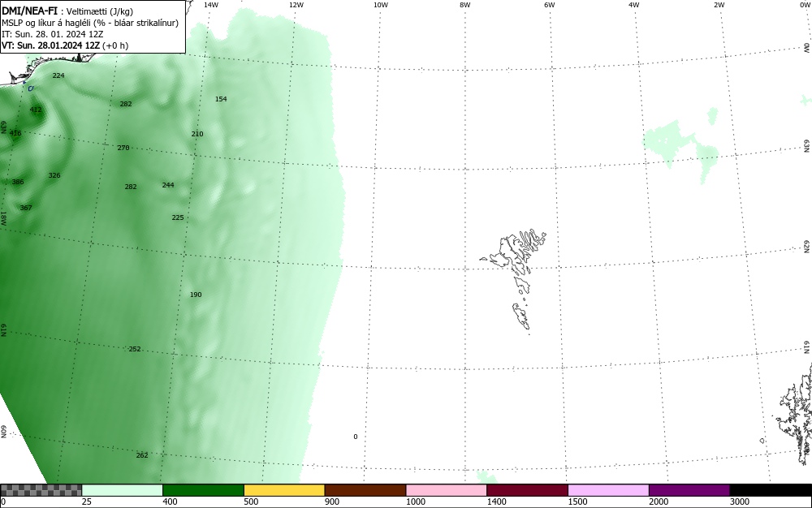Pick the light pink legend swatch

click(x=447, y=490)
